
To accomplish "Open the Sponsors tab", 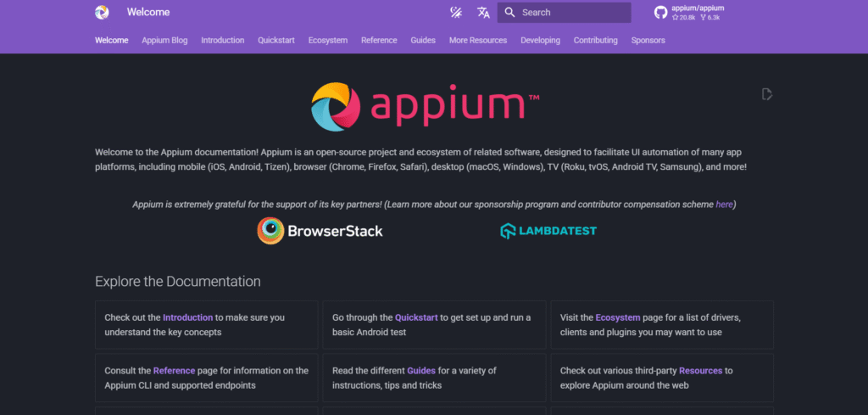I will [x=648, y=41].
